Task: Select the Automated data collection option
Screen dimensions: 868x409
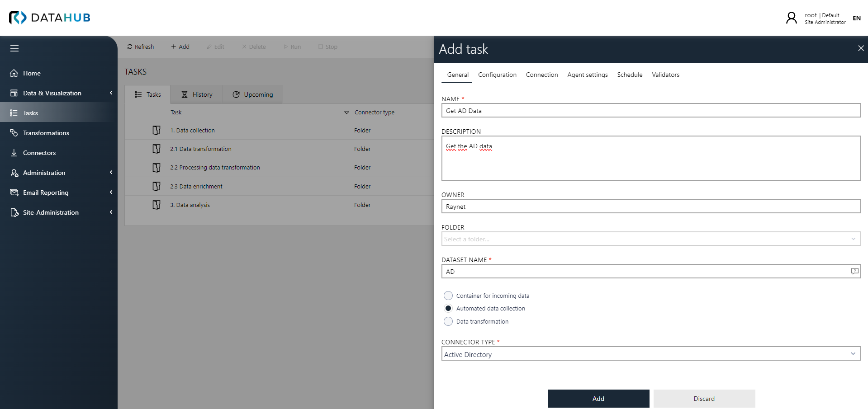Action: pyautogui.click(x=448, y=308)
